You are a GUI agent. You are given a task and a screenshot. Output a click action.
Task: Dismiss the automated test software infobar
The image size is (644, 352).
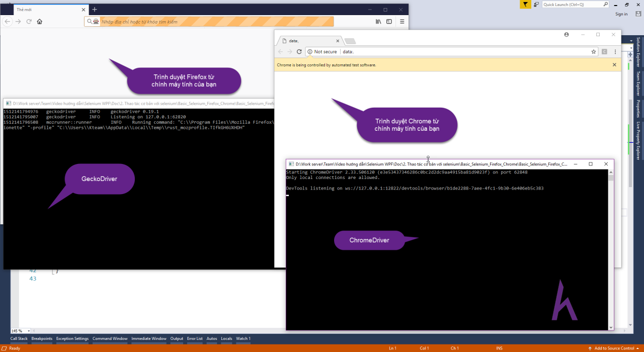(614, 65)
